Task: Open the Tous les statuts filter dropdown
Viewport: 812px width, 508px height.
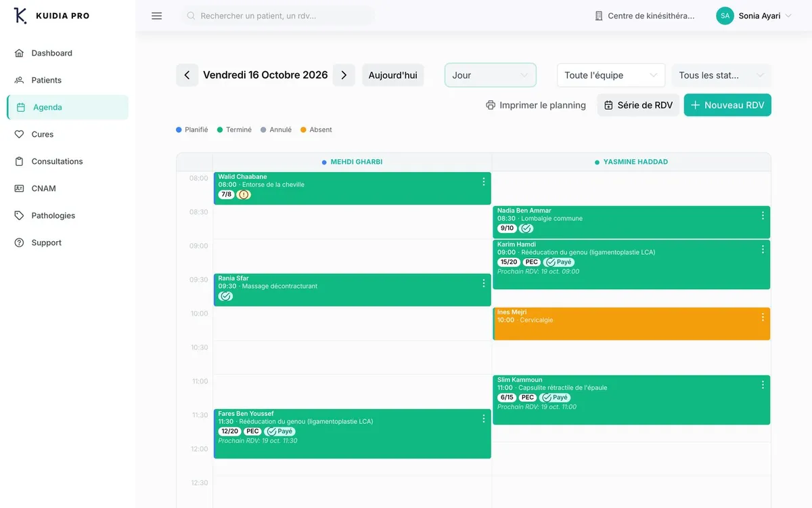Action: click(721, 75)
